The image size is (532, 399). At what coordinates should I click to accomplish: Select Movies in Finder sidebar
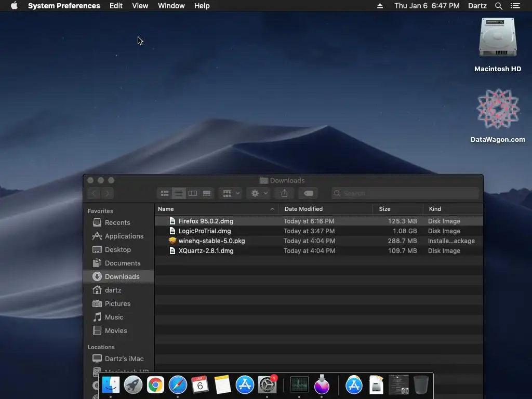click(118, 331)
